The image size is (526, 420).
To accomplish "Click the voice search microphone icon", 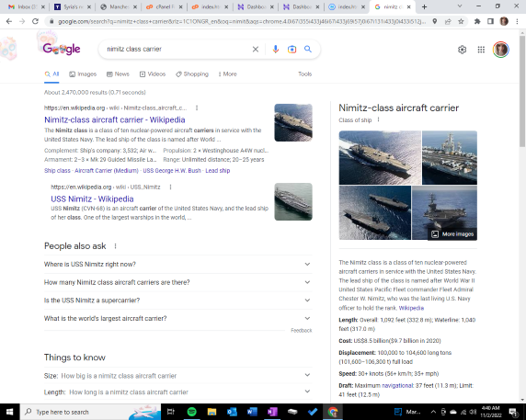I will pos(275,50).
